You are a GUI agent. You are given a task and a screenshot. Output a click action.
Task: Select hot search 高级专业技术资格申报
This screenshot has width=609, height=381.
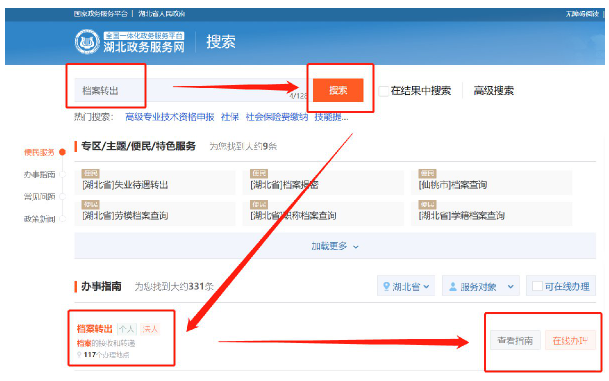[x=170, y=117]
